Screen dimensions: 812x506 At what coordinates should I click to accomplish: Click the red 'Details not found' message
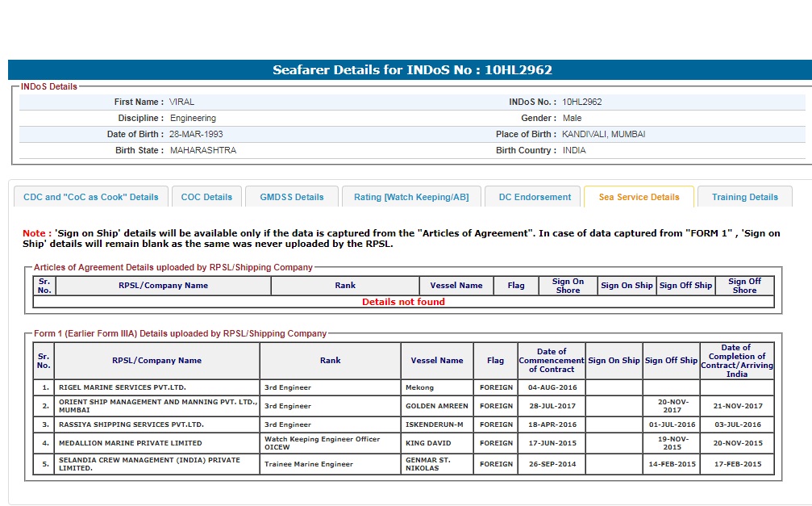pyautogui.click(x=403, y=302)
